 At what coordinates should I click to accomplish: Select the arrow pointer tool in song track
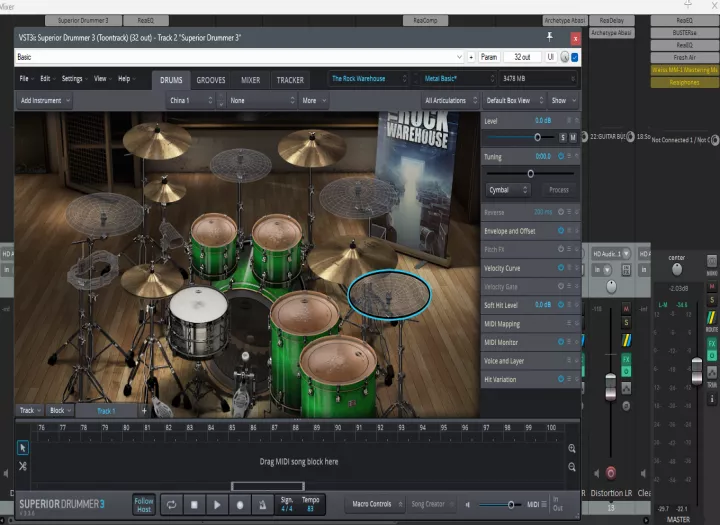[22, 447]
